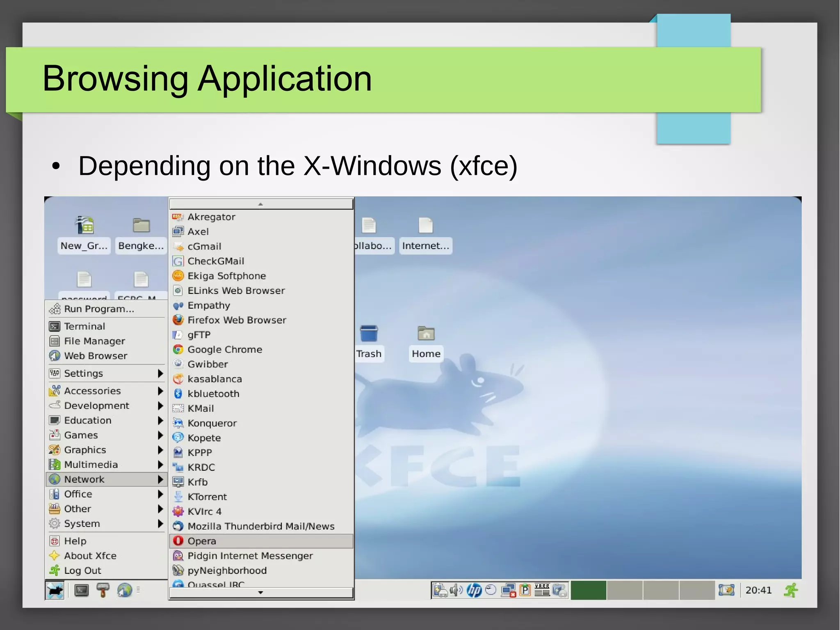Screen dimensions: 840x630
Task: Open cGmail from the list
Action: pos(261,246)
